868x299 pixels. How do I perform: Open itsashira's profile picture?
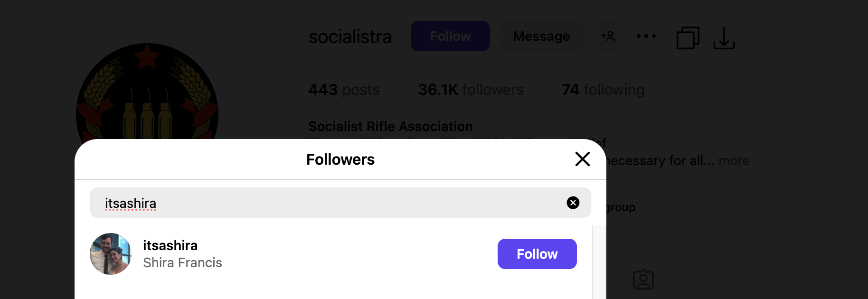[x=111, y=254]
